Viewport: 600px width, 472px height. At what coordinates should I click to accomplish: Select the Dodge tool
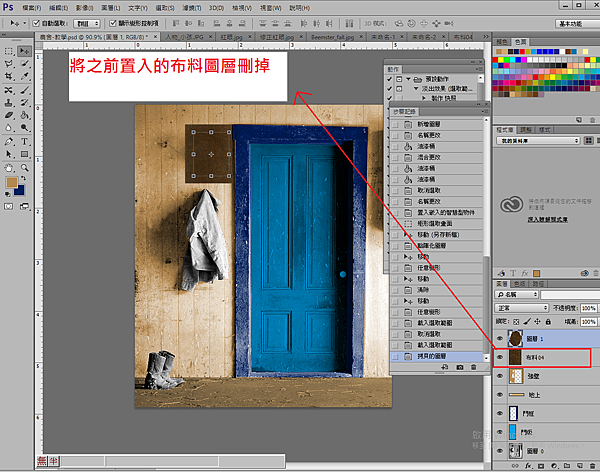(x=24, y=127)
